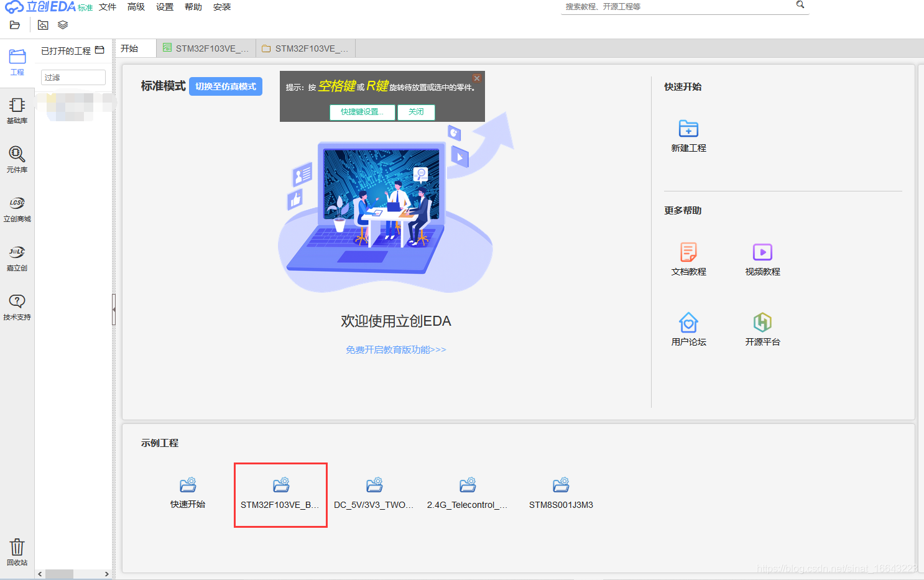Image resolution: width=924 pixels, height=580 pixels.
Task: Click the scrollbar right arrow in project panel
Action: [x=106, y=574]
